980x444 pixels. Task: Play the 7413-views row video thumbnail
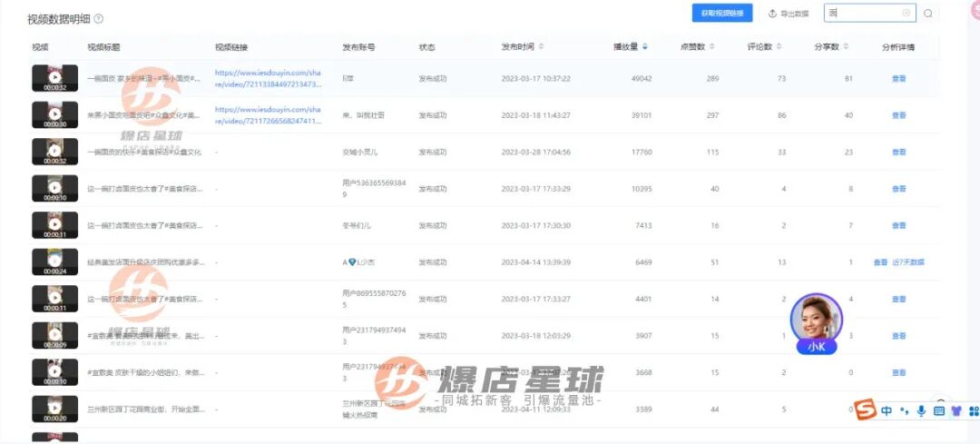55,225
